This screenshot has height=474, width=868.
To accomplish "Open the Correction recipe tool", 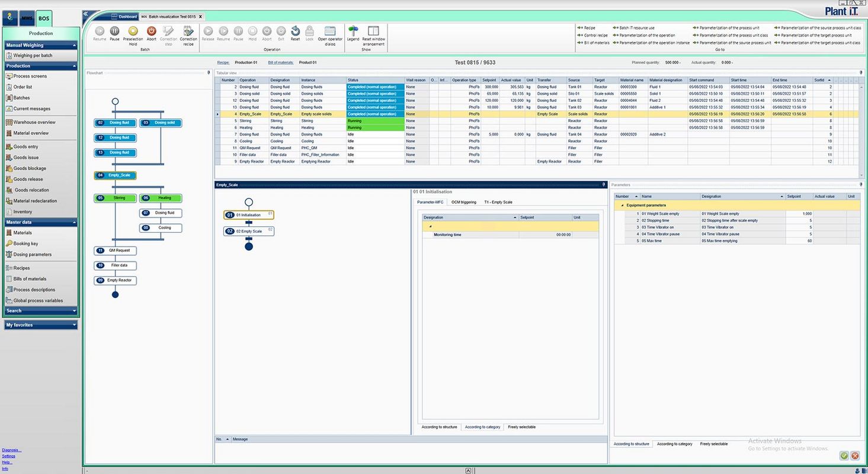I will (x=188, y=31).
